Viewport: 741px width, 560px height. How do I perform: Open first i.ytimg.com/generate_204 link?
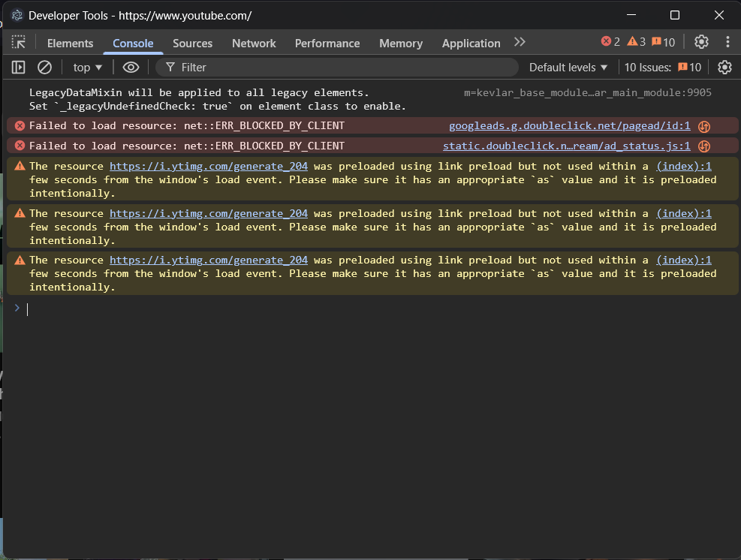click(x=209, y=167)
